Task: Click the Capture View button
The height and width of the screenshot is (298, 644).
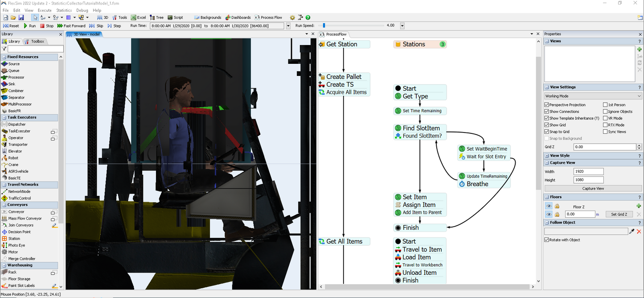Action: [x=593, y=189]
